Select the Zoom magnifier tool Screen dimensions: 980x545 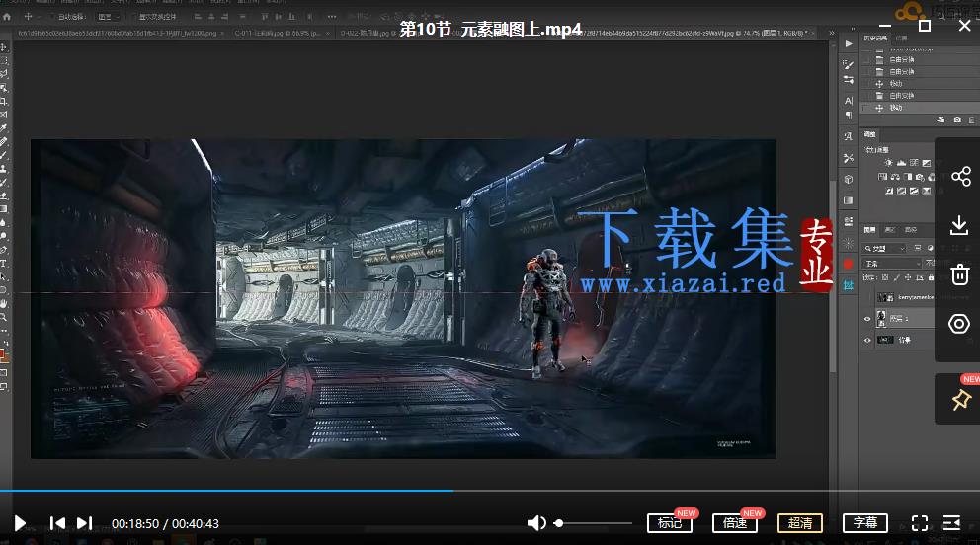pos(4,317)
